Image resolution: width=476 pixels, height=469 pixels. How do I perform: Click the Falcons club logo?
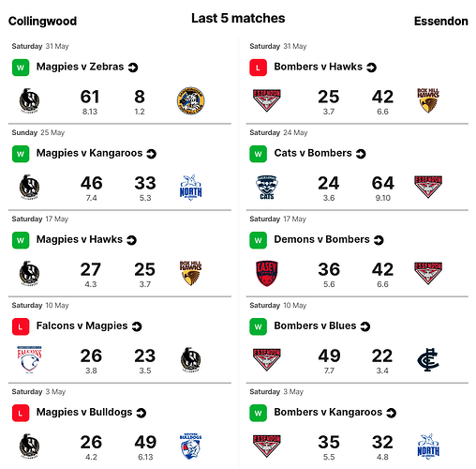tap(29, 359)
